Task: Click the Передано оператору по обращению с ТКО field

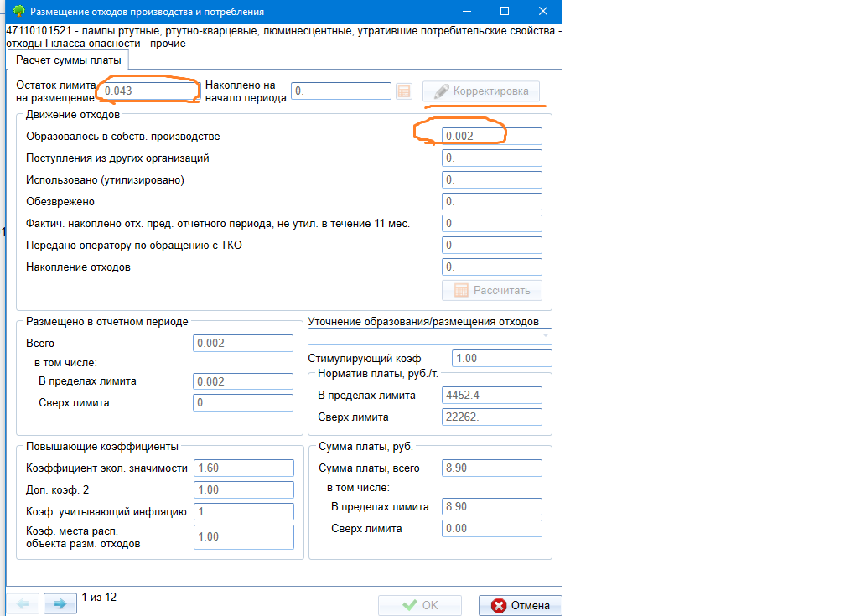Action: (x=491, y=245)
